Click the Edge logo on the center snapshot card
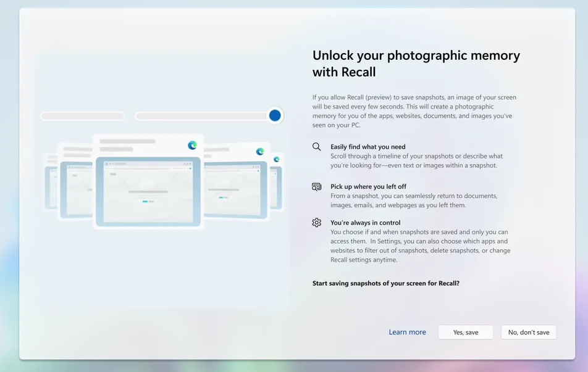The height and width of the screenshot is (372, 588). click(x=192, y=145)
